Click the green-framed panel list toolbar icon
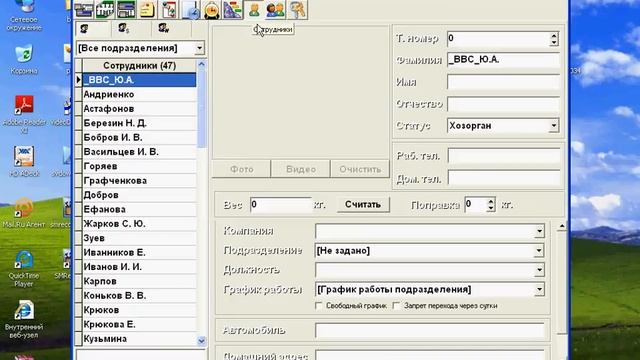This screenshot has width=640, height=360. pyautogui.click(x=126, y=10)
